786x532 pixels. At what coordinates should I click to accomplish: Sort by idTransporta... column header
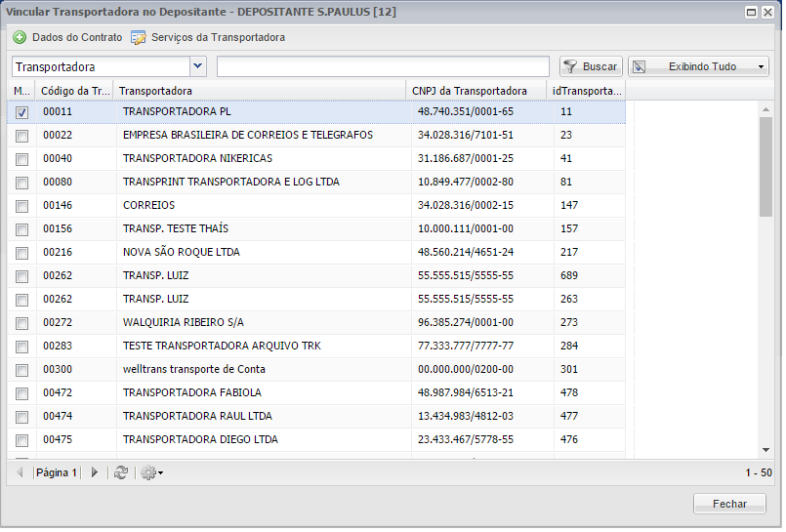point(586,91)
